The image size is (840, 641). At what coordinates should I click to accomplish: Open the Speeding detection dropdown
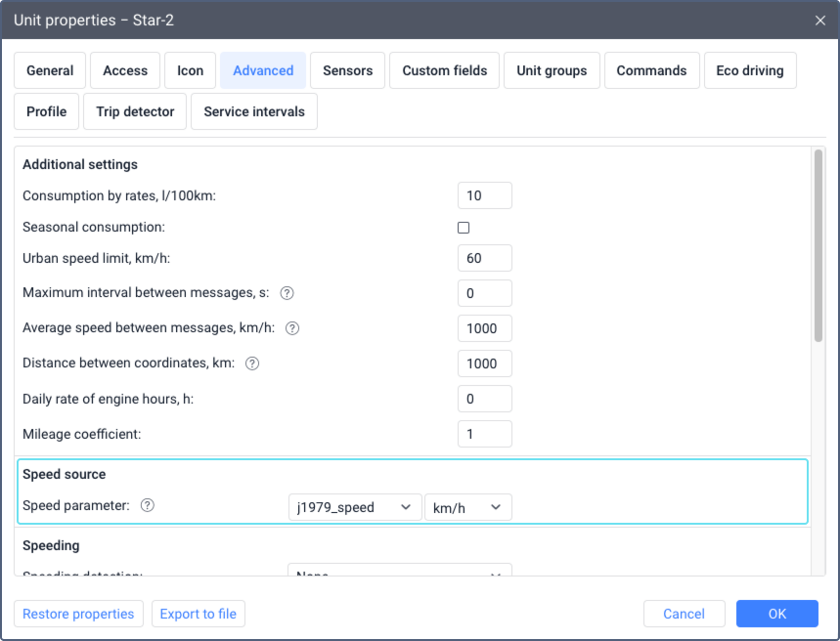(399, 573)
